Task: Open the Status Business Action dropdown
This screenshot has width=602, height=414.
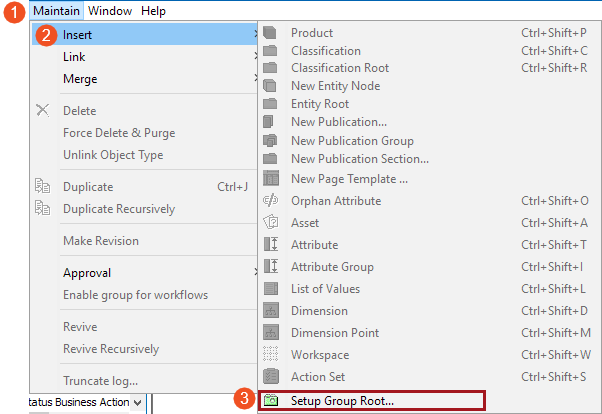Action: [x=137, y=402]
